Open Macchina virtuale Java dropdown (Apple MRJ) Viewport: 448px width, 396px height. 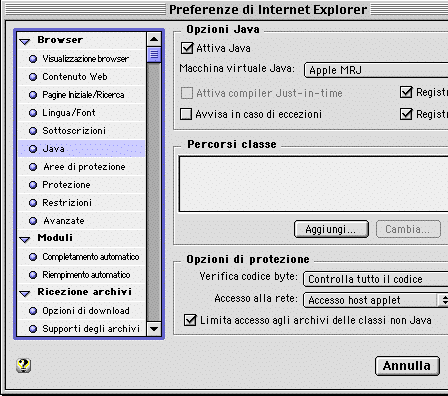(x=376, y=70)
